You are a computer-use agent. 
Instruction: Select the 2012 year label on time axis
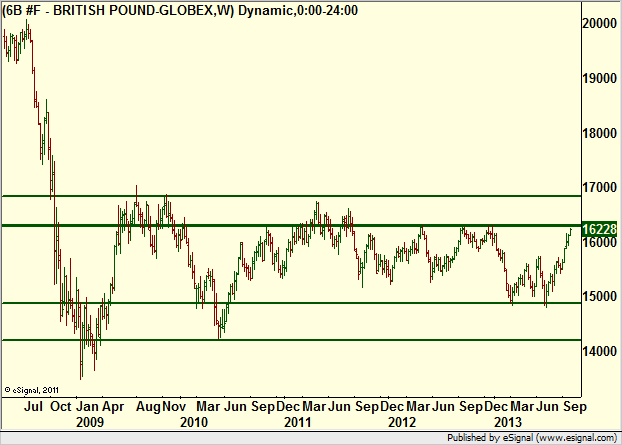point(402,422)
